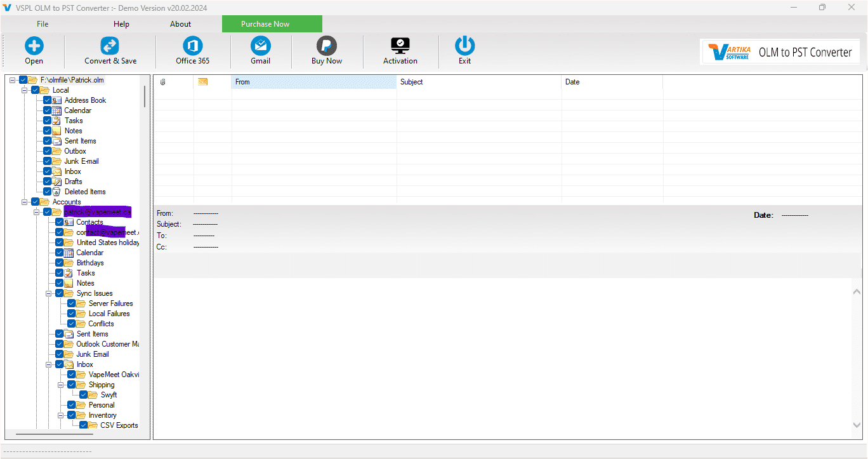This screenshot has height=459, width=868.
Task: Open the About menu
Action: (x=180, y=24)
